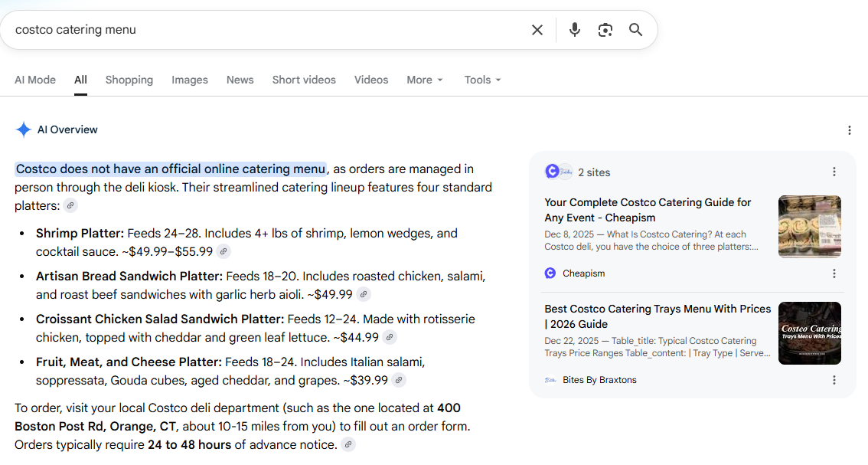The width and height of the screenshot is (868, 465).
Task: Click source link icon after Artisan Bread ~$49.99
Action: click(363, 294)
